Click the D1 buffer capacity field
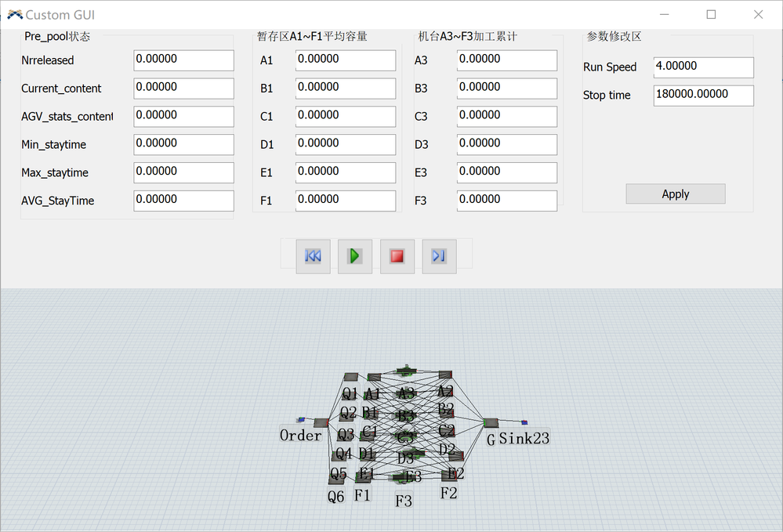The width and height of the screenshot is (783, 532). (x=346, y=144)
